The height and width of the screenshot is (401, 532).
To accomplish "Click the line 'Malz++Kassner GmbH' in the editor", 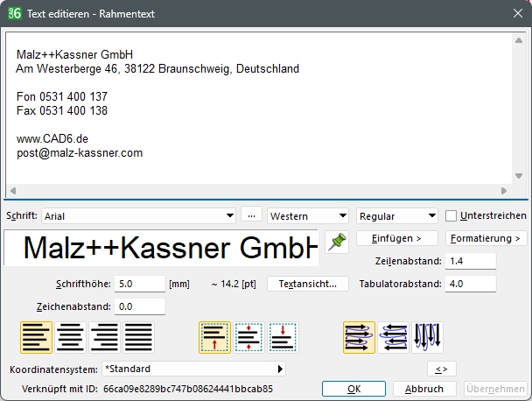I will (74, 54).
